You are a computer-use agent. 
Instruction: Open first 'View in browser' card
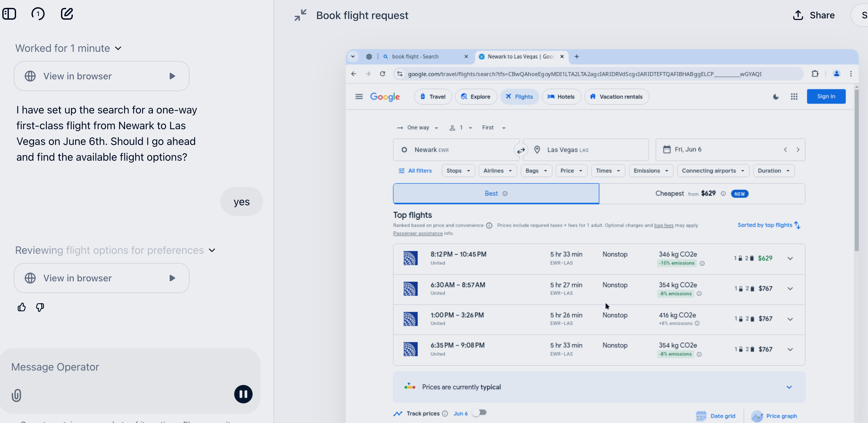[101, 76]
